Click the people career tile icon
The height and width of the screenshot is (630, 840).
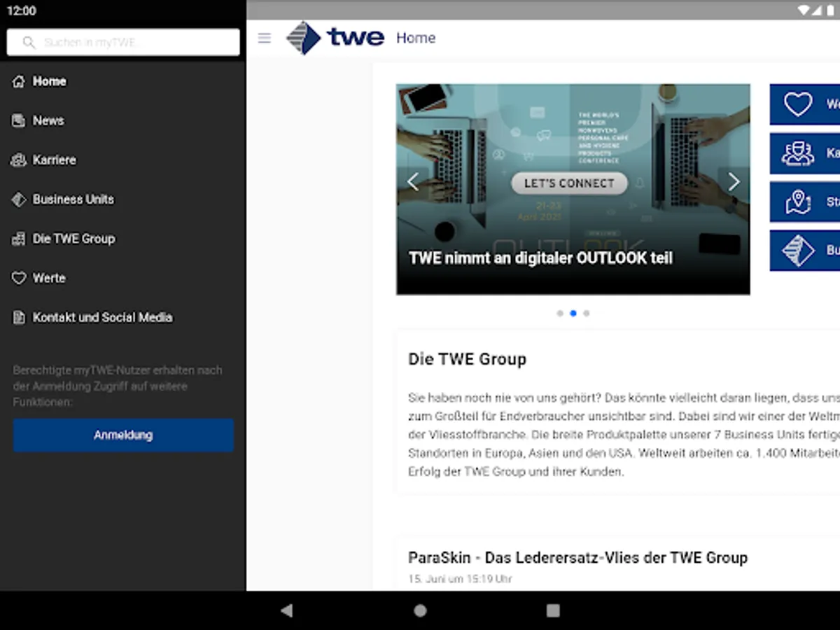click(x=798, y=153)
